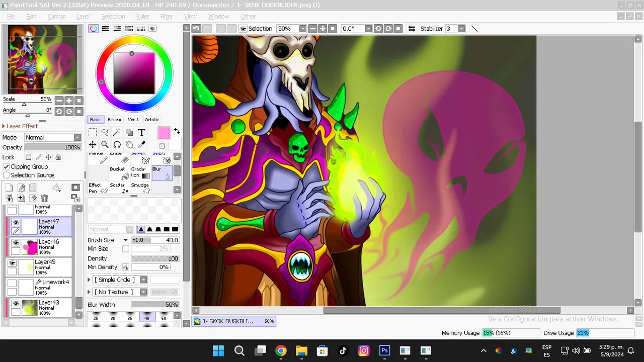Choose the Bucket brush tool
644x362 pixels.
pyautogui.click(x=120, y=173)
